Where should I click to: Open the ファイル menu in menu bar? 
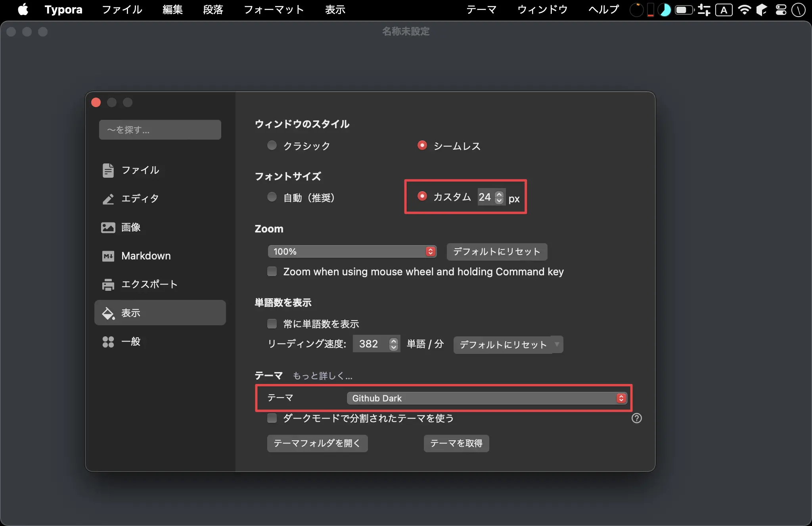pyautogui.click(x=122, y=10)
